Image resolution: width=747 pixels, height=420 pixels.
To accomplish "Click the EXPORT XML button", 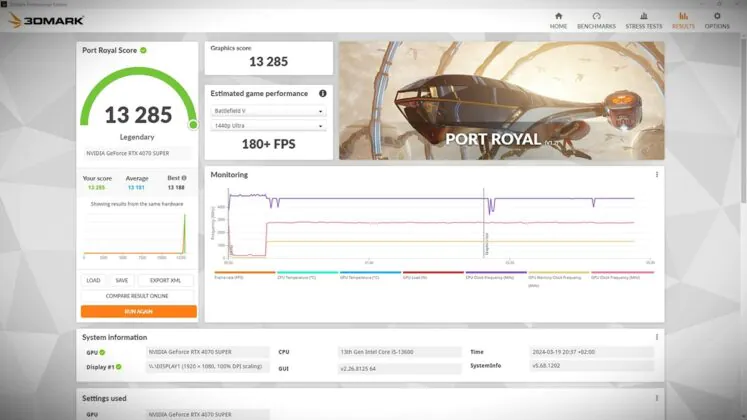I will click(x=165, y=280).
